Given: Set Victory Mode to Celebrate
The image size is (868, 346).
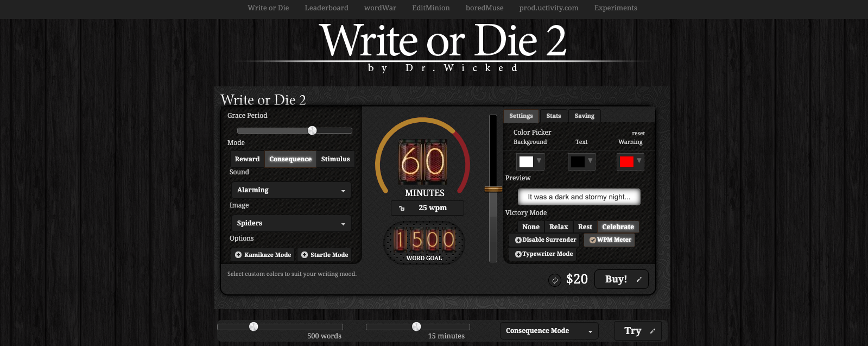Looking at the screenshot, I should coord(618,227).
